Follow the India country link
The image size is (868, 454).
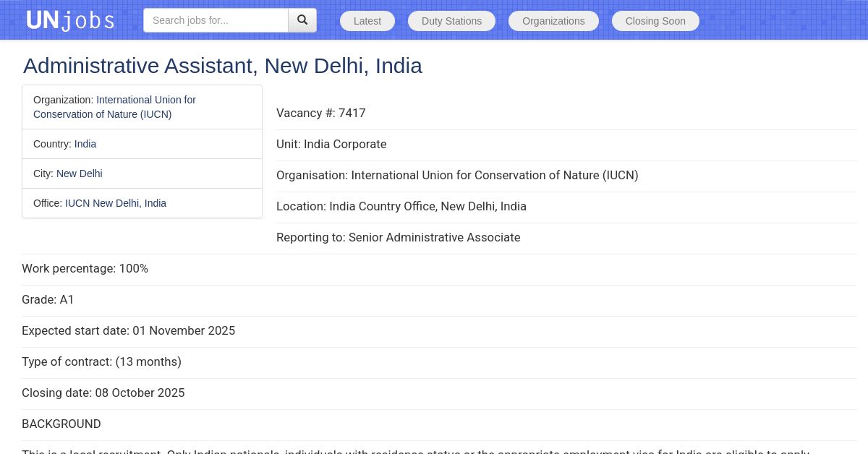pos(85,144)
